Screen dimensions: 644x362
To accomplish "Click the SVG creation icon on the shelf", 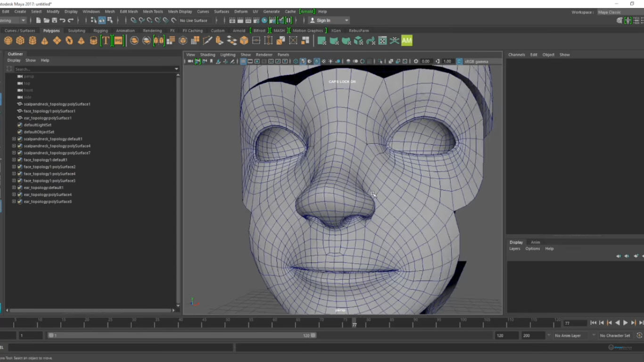I will [x=117, y=41].
